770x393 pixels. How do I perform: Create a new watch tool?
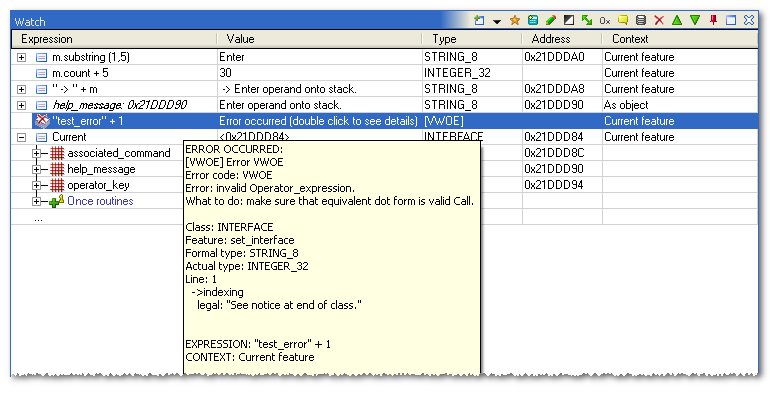click(x=479, y=21)
